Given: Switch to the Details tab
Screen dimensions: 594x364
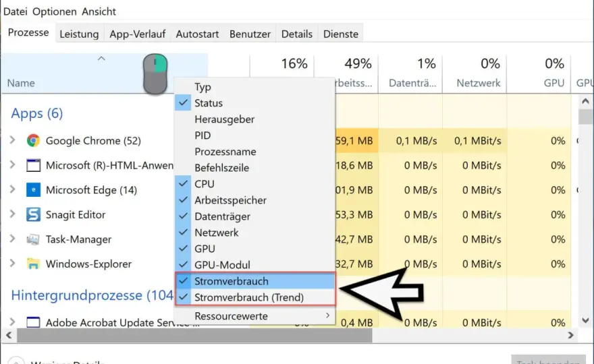Looking at the screenshot, I should 297,34.
